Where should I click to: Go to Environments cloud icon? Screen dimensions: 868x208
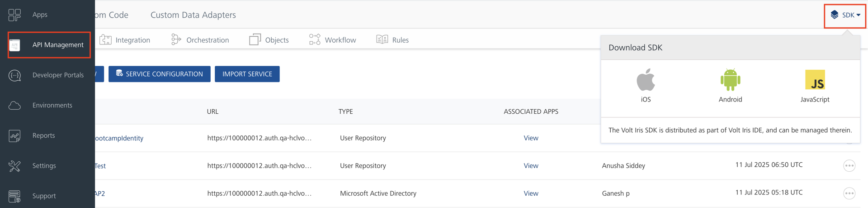pyautogui.click(x=15, y=106)
